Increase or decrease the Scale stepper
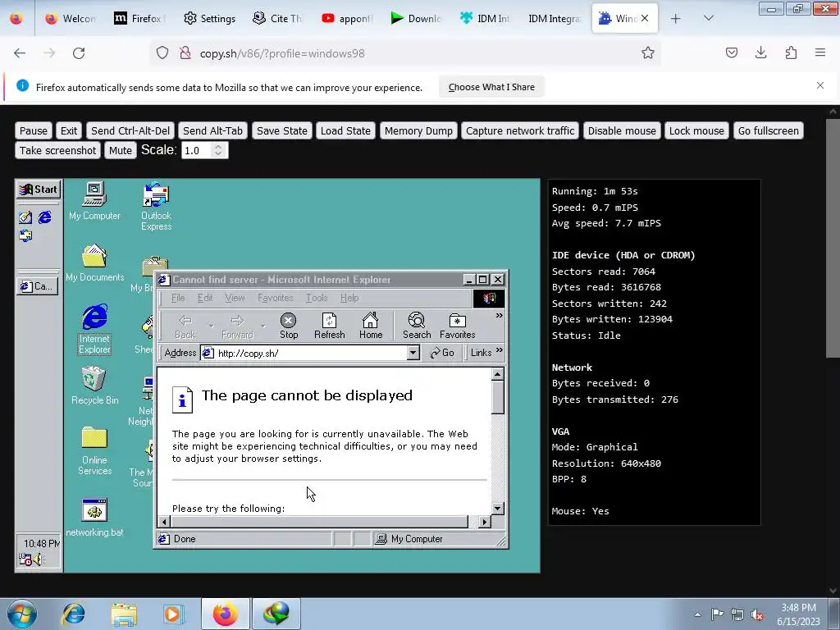This screenshot has height=630, width=840. click(218, 150)
